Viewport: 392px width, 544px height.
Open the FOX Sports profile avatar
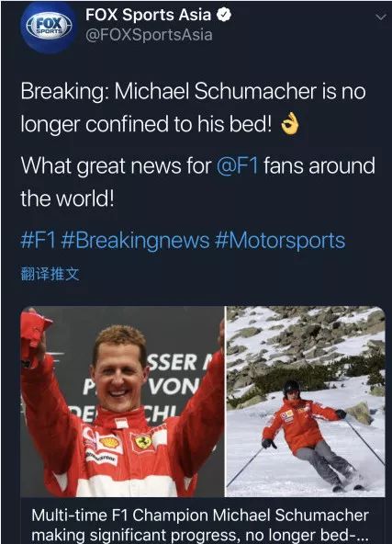click(49, 27)
